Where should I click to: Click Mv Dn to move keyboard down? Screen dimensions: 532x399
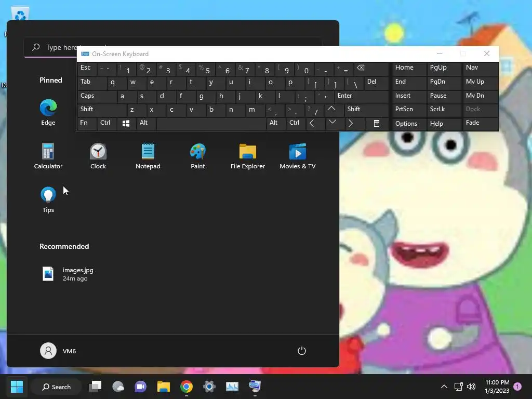480,97
